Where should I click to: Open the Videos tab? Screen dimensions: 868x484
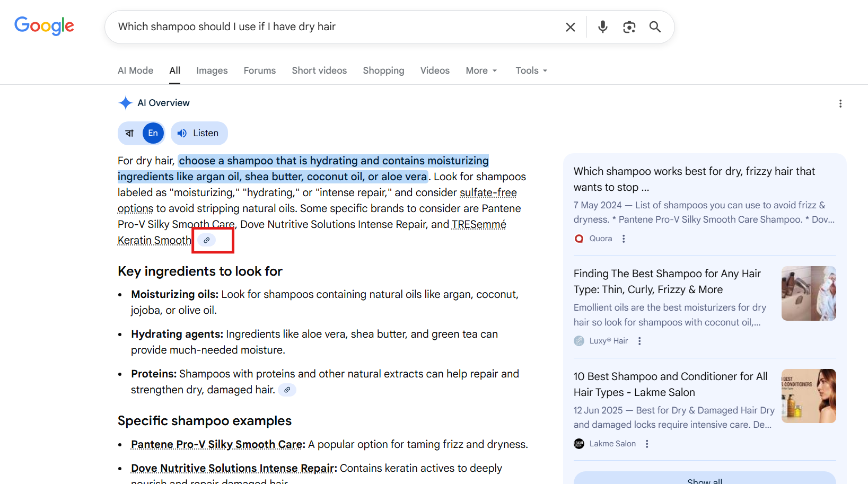[435, 71]
